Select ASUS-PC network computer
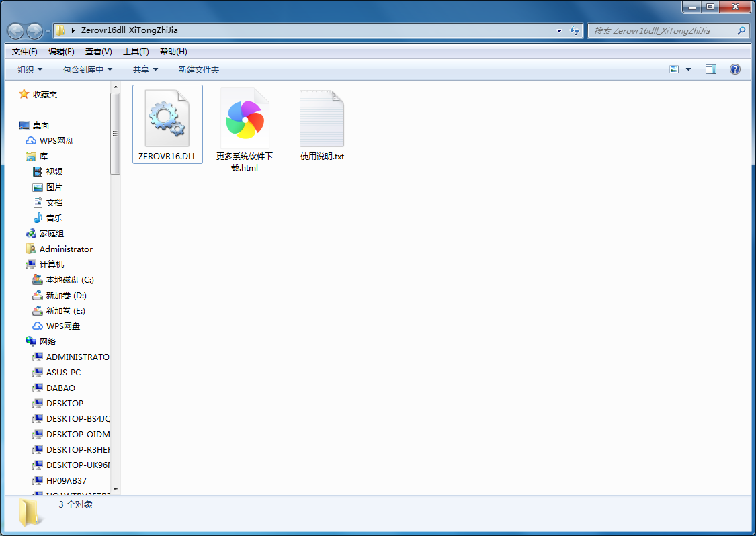 point(56,372)
